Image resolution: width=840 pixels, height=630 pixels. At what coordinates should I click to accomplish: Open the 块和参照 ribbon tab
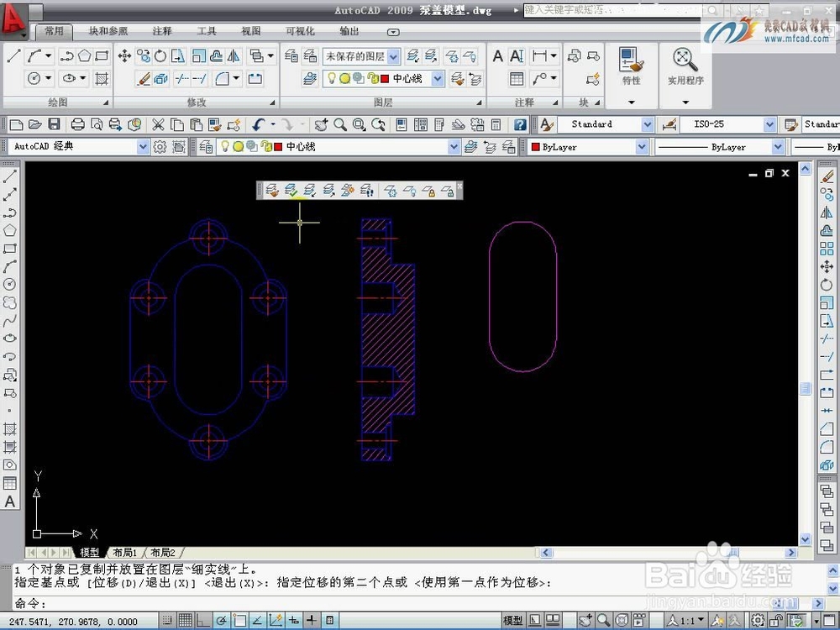click(108, 31)
